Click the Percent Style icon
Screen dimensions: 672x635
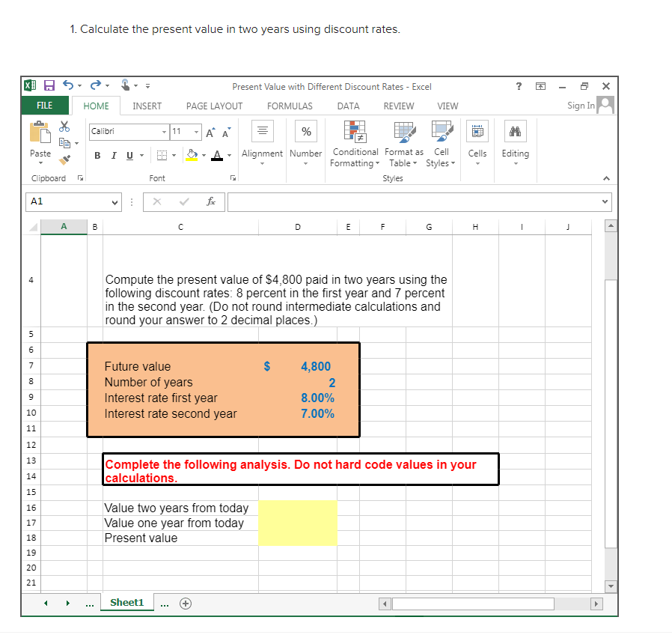point(305,132)
